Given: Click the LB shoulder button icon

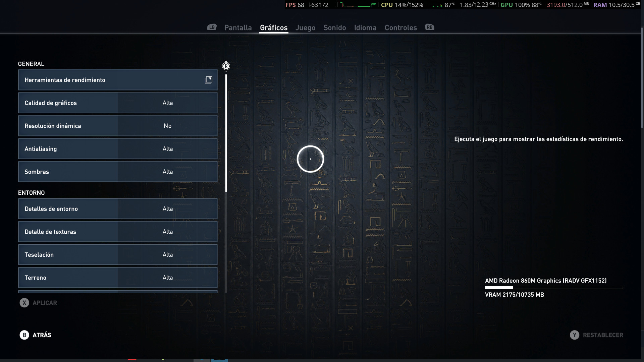Looking at the screenshot, I should (x=212, y=27).
